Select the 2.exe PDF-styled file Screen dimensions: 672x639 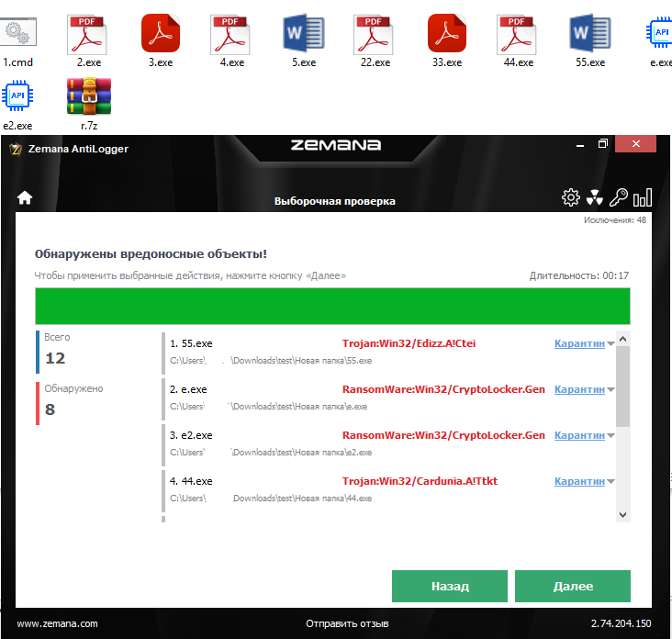[x=87, y=34]
